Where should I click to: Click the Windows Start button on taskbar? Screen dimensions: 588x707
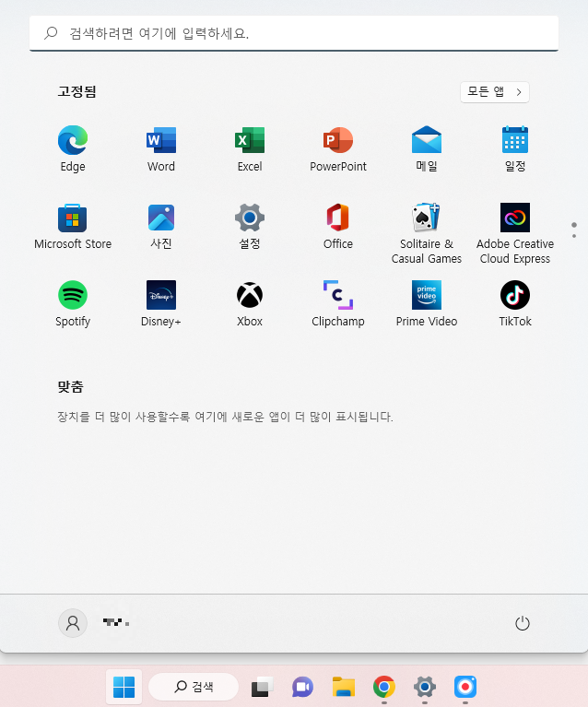pos(124,687)
